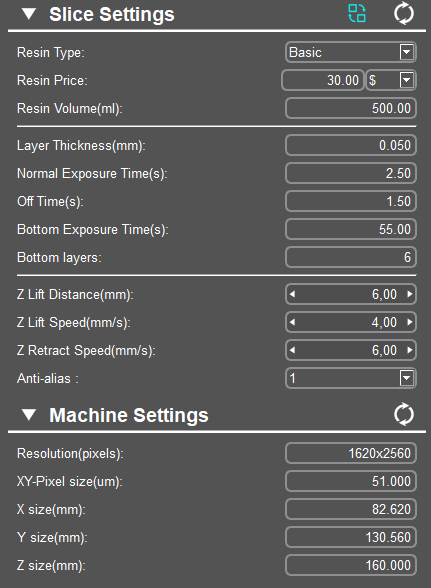Click the Layer Thickness field showing 0.050
Screen dimensions: 431x588
(351, 145)
